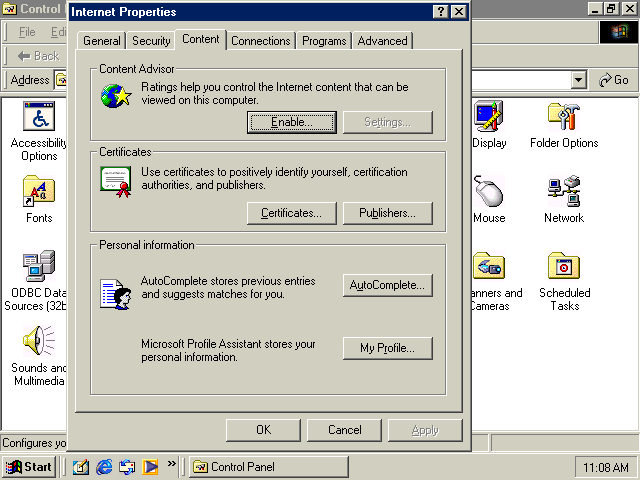Click the My Profile... button
This screenshot has height=480, width=640.
click(387, 348)
